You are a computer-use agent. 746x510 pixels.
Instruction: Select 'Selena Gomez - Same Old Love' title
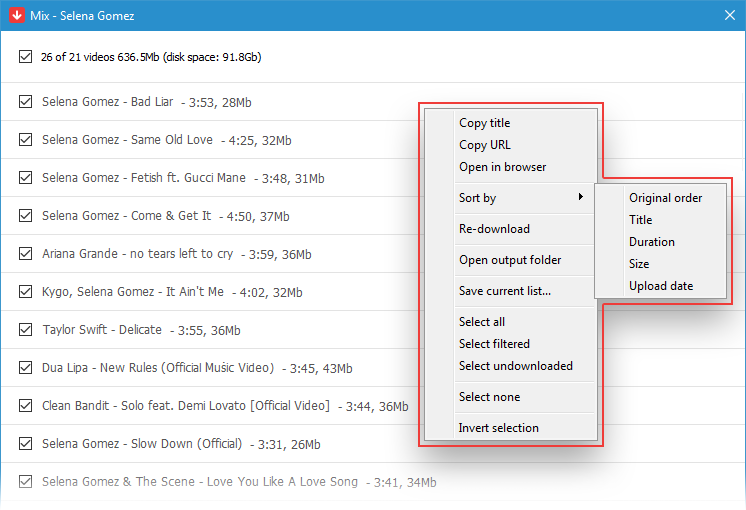(x=127, y=140)
